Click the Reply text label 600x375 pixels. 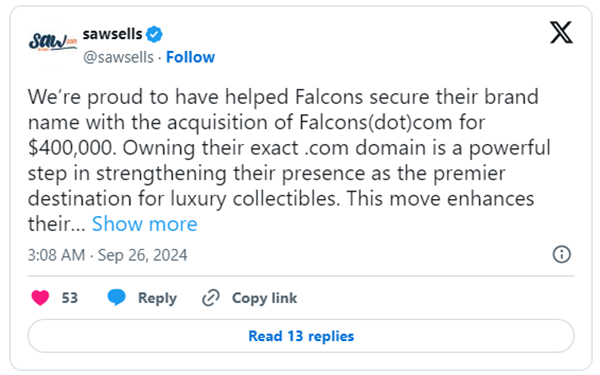[x=157, y=298]
